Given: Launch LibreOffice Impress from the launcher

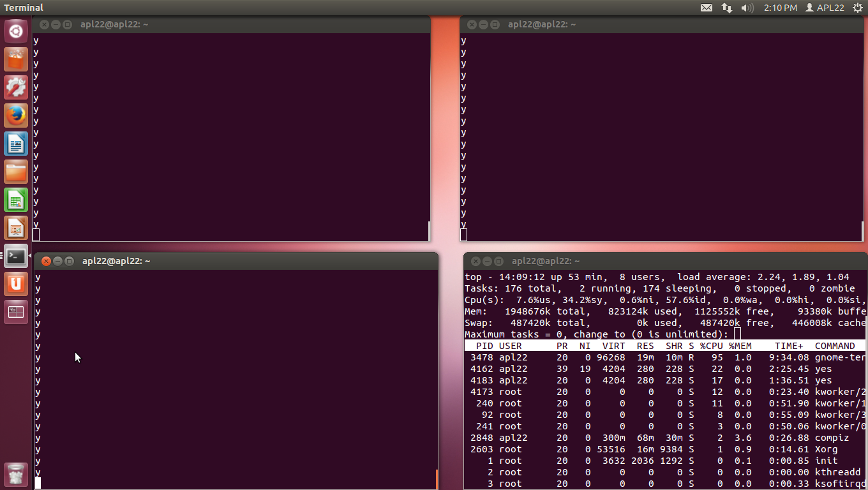Looking at the screenshot, I should pyautogui.click(x=16, y=228).
